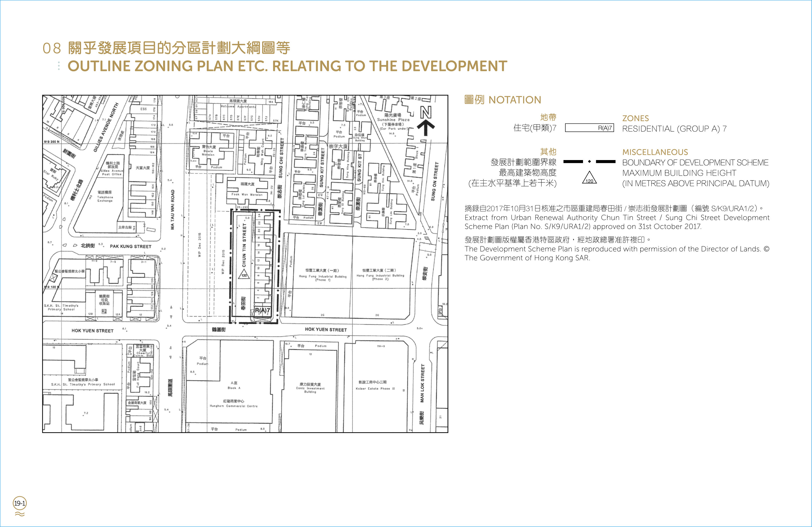Click '住宅(甲類)7' legend text
The width and height of the screenshot is (812, 527).
click(x=535, y=128)
